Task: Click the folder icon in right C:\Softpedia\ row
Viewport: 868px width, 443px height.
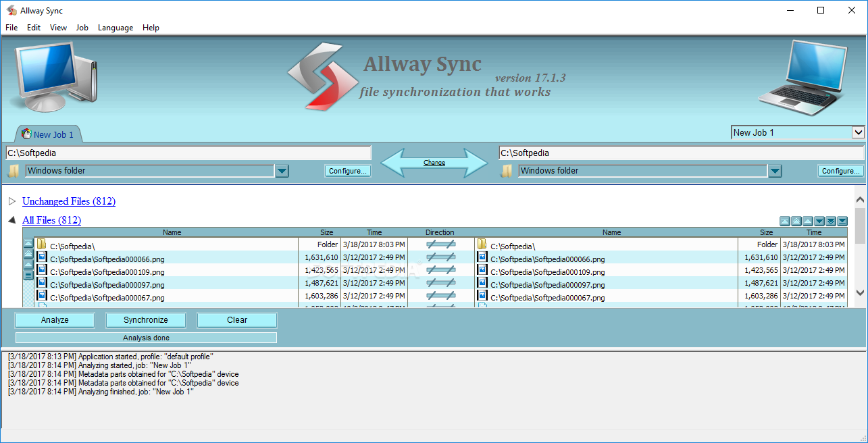Action: point(482,244)
